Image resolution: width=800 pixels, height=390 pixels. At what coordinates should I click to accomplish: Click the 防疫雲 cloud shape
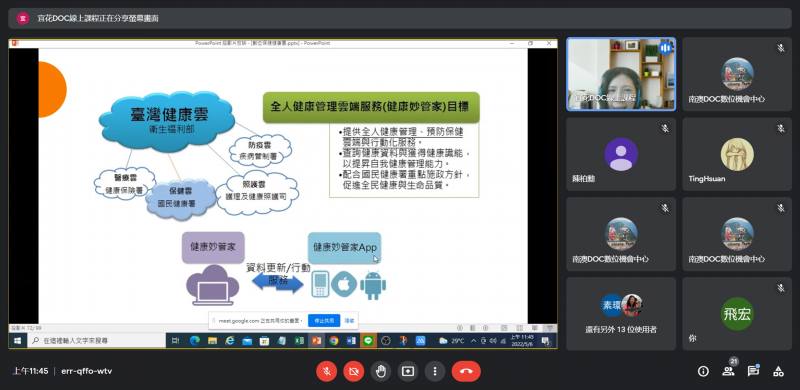point(260,151)
